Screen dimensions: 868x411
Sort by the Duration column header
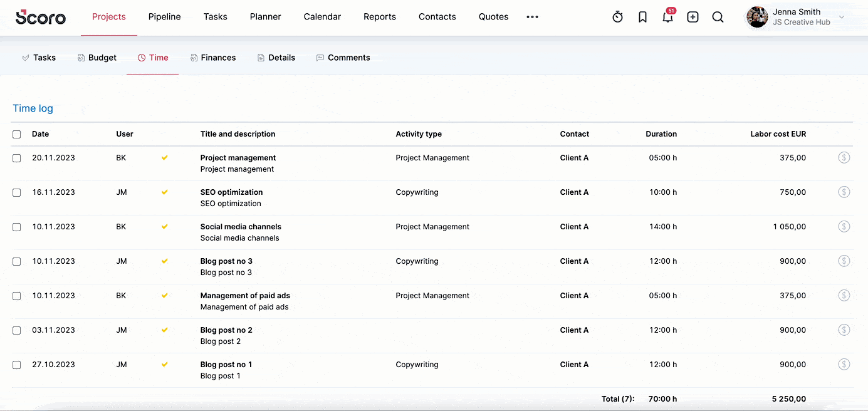pos(661,134)
